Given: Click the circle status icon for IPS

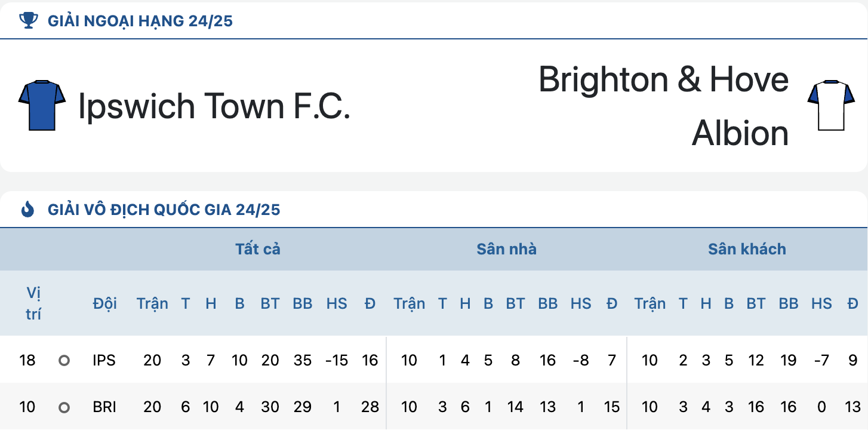Looking at the screenshot, I should pos(64,360).
